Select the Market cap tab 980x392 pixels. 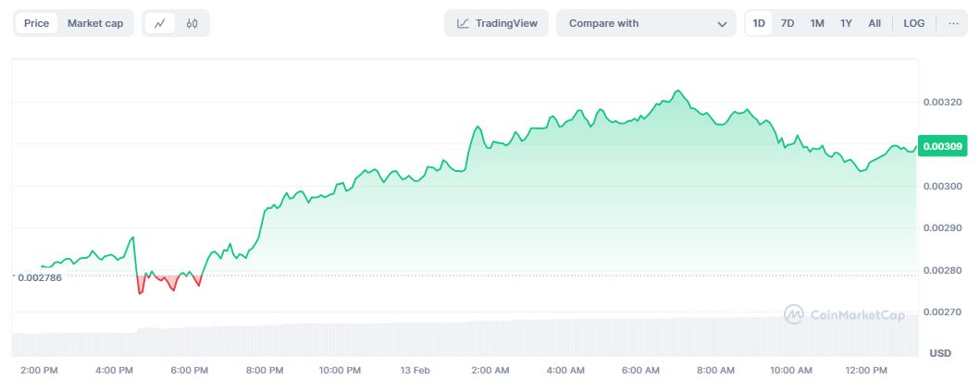click(95, 24)
